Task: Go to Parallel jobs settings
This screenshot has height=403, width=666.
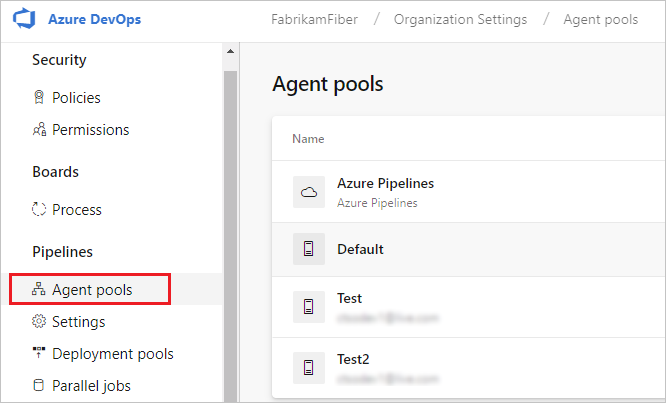Action: (91, 386)
